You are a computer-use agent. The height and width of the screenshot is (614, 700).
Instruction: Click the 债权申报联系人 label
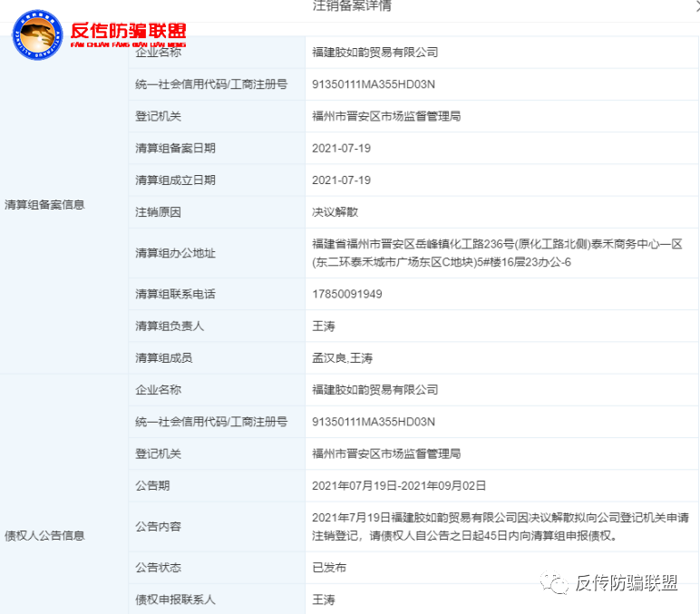[175, 599]
